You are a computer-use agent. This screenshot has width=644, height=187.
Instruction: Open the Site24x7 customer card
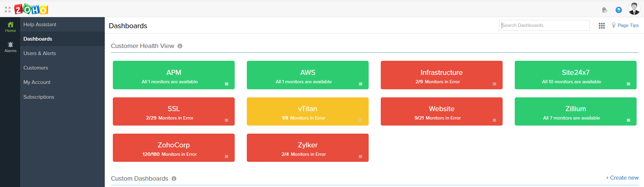coord(576,75)
